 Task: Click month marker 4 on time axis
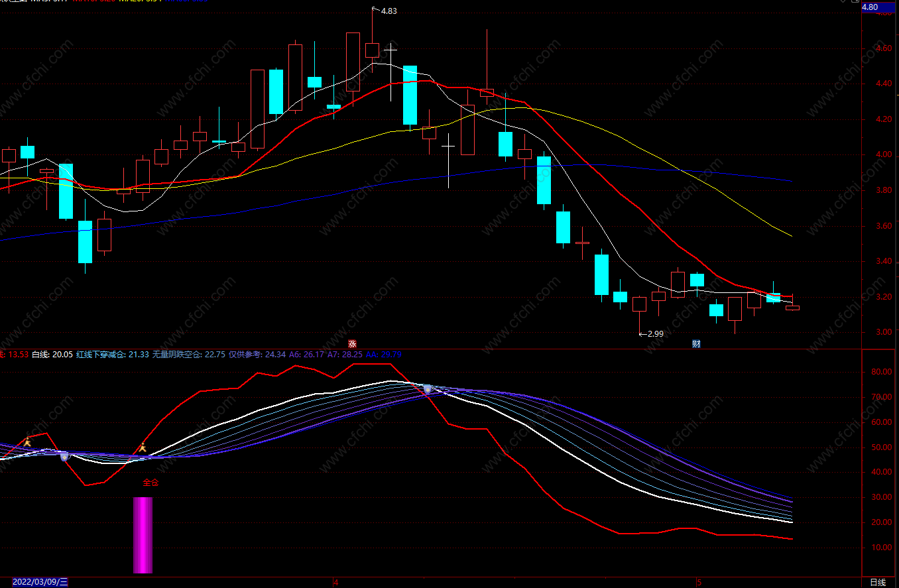(336, 583)
